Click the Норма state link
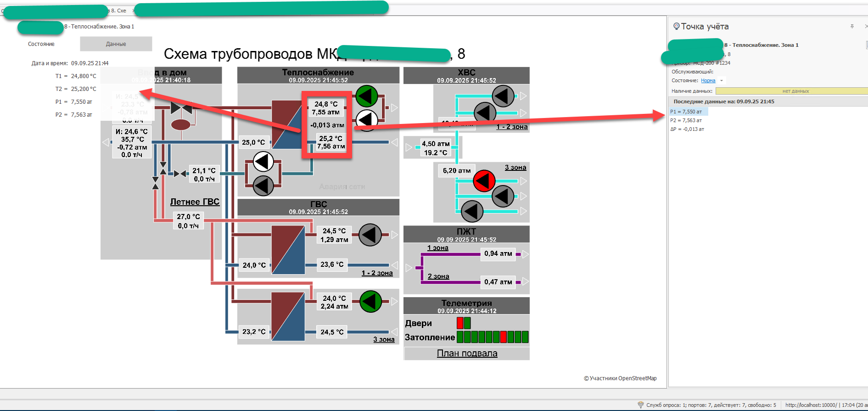868x411 pixels. pyautogui.click(x=708, y=81)
